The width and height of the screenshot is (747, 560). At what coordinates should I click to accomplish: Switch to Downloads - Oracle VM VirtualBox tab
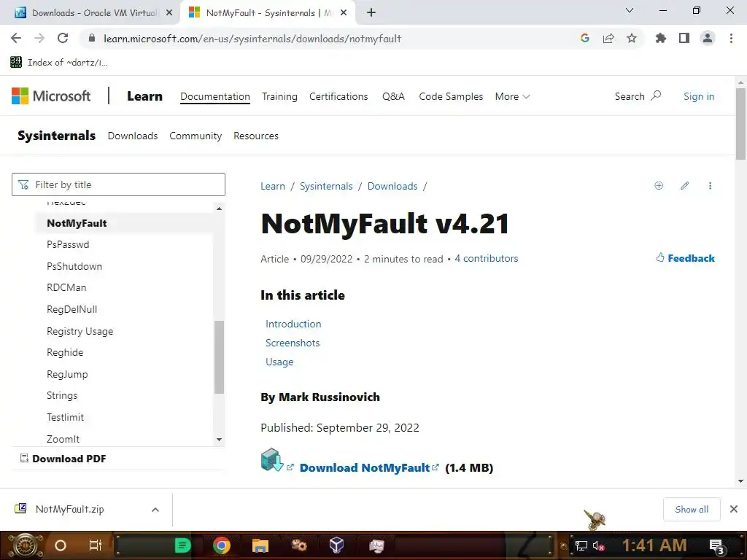[90, 13]
